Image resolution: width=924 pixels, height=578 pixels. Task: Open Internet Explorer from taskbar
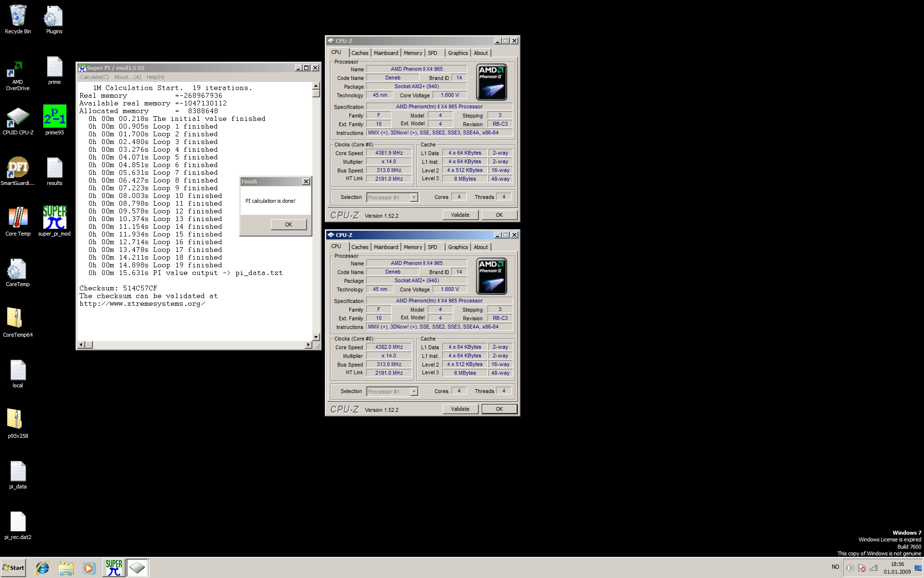coord(42,568)
